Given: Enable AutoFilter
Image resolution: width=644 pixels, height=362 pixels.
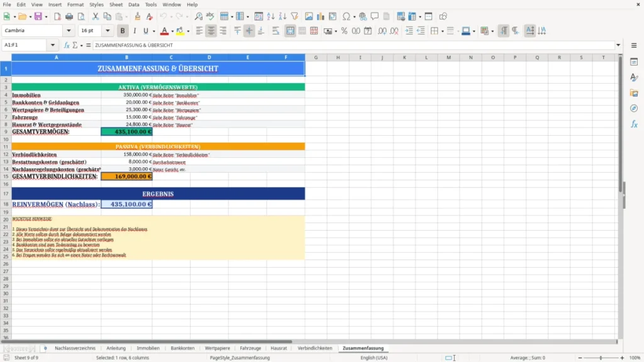Looking at the screenshot, I should [294, 16].
